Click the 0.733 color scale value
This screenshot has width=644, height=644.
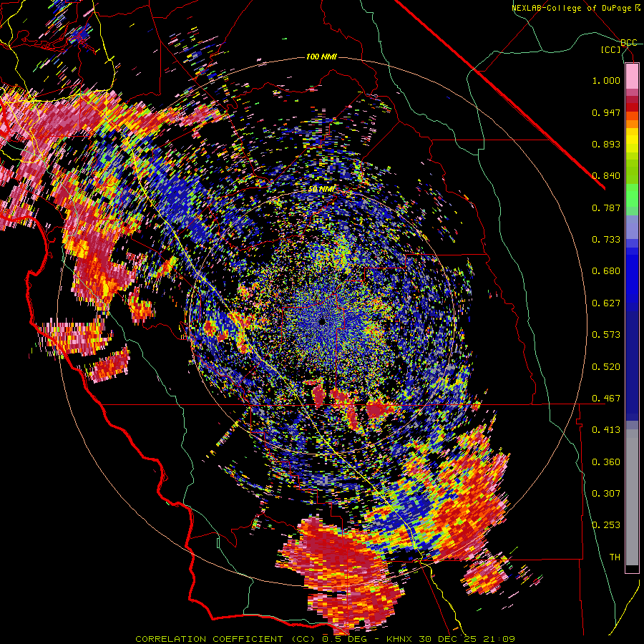(x=606, y=240)
